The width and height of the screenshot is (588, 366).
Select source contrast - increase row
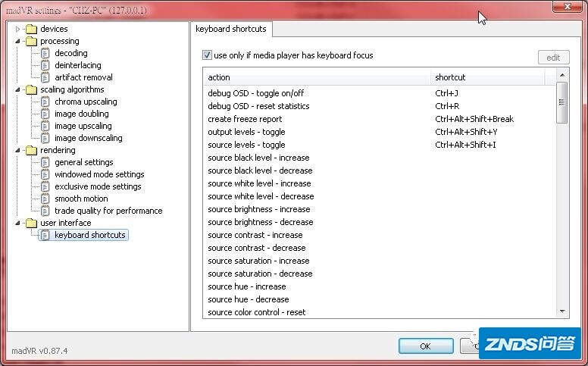[x=380, y=235]
